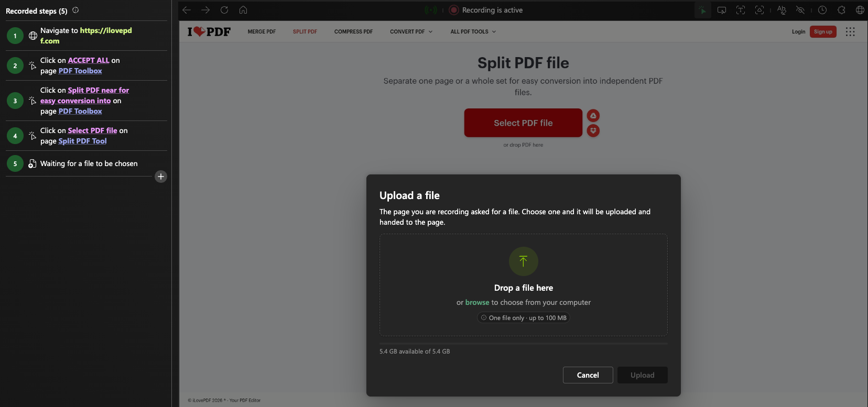Screen dimensions: 868x407
Task: Go forward with the forward arrow
Action: 205,10
